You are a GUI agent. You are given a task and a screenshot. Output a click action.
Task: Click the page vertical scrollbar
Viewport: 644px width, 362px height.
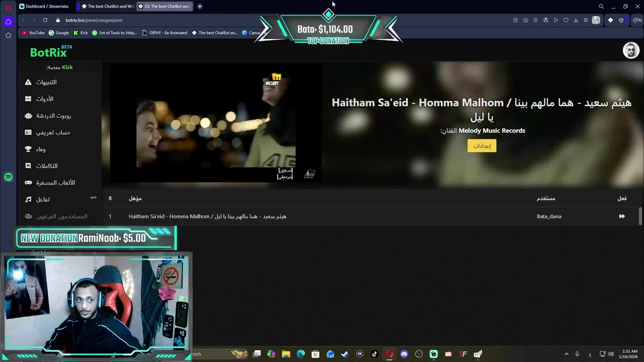[x=640, y=216]
